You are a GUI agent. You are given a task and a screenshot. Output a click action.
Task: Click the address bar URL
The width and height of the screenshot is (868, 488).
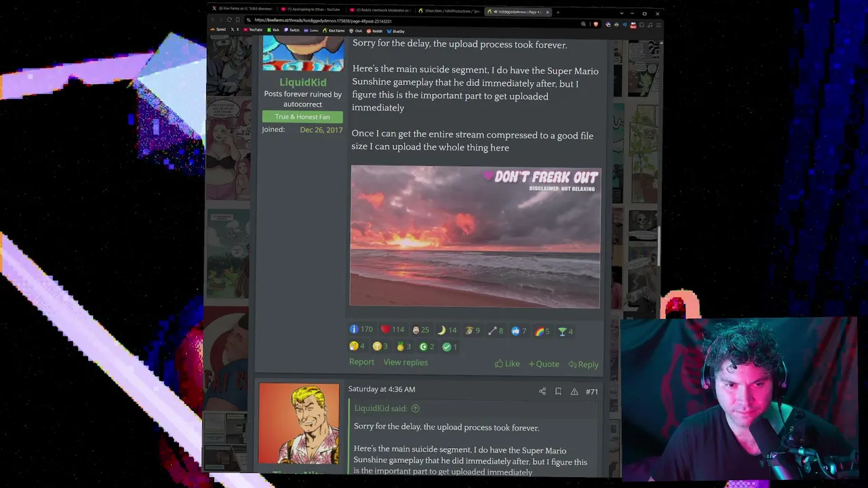click(x=323, y=20)
